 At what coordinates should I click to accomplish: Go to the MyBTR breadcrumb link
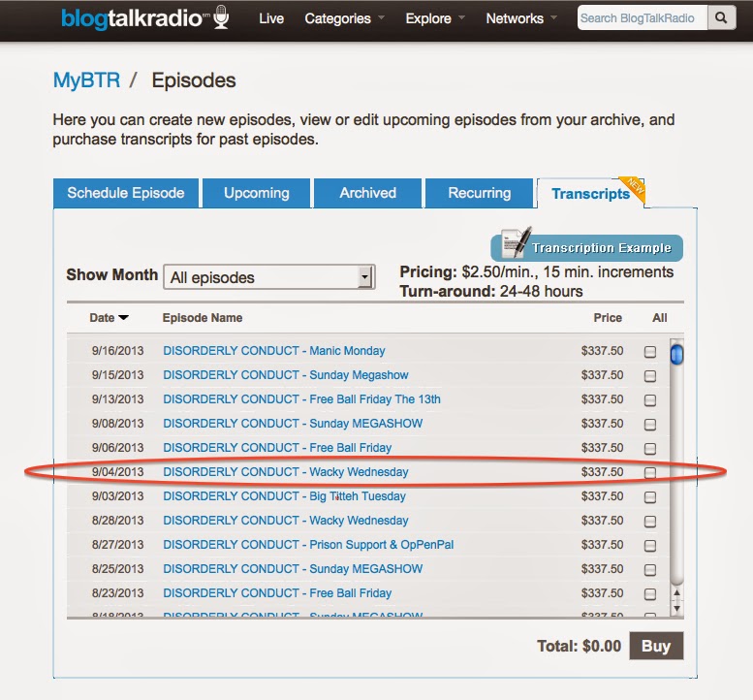86,80
